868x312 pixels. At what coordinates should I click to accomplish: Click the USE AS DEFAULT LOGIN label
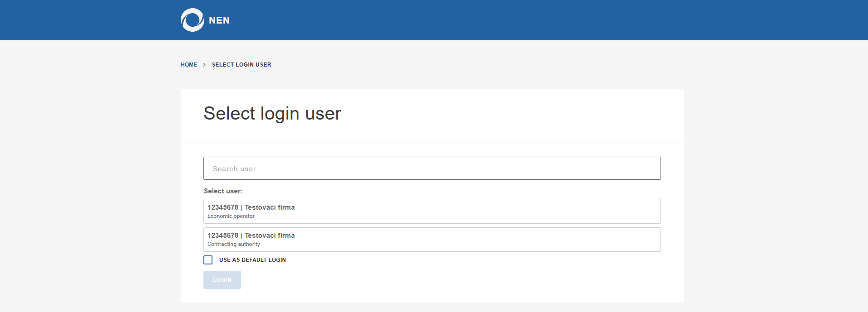(252, 260)
